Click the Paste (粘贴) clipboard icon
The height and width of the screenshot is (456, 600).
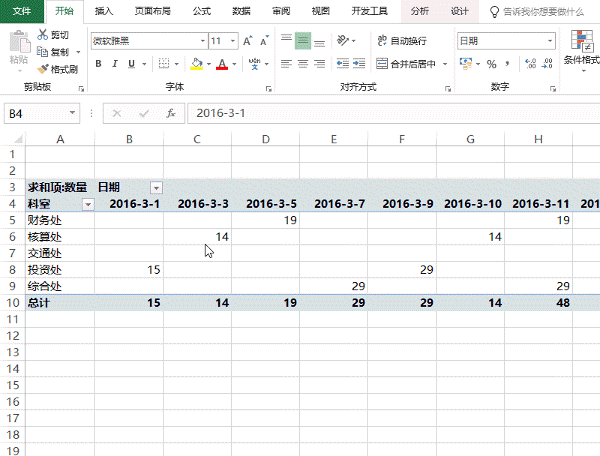(19, 41)
